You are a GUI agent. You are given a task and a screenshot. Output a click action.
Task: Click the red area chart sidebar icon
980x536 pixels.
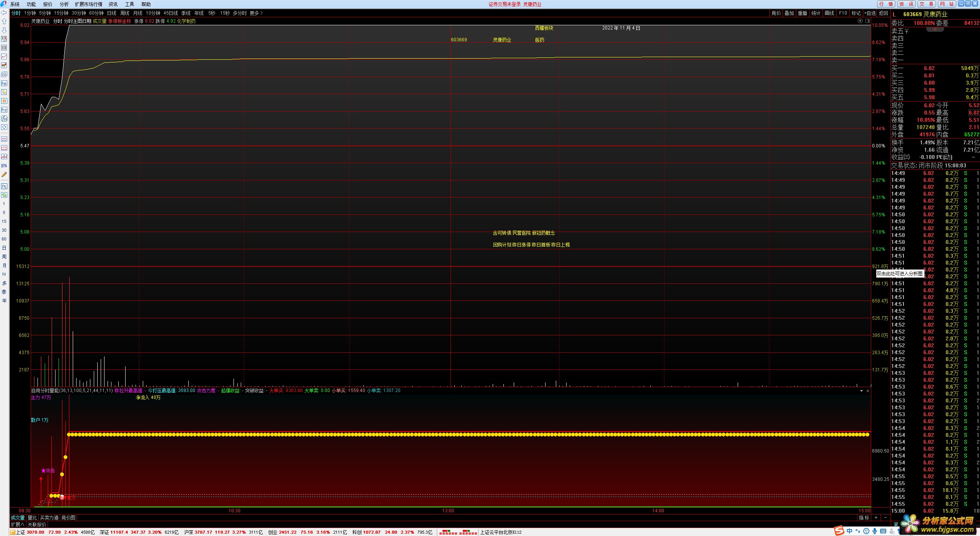4,148
